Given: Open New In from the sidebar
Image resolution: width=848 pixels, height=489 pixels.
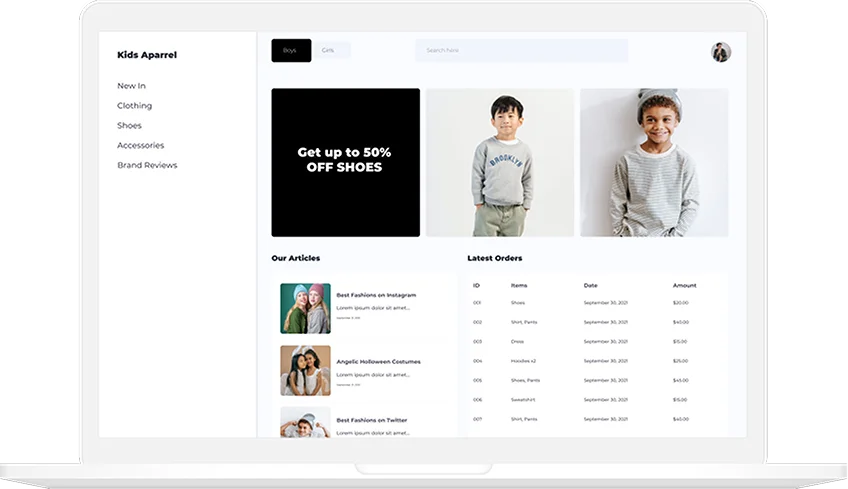Looking at the screenshot, I should pyautogui.click(x=131, y=86).
